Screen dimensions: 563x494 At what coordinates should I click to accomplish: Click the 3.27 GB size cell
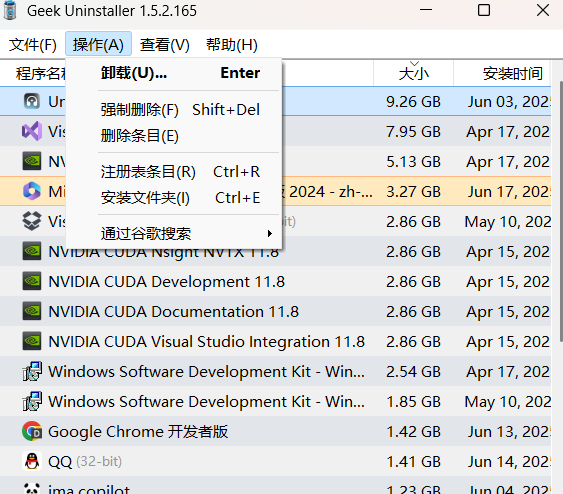pyautogui.click(x=413, y=192)
